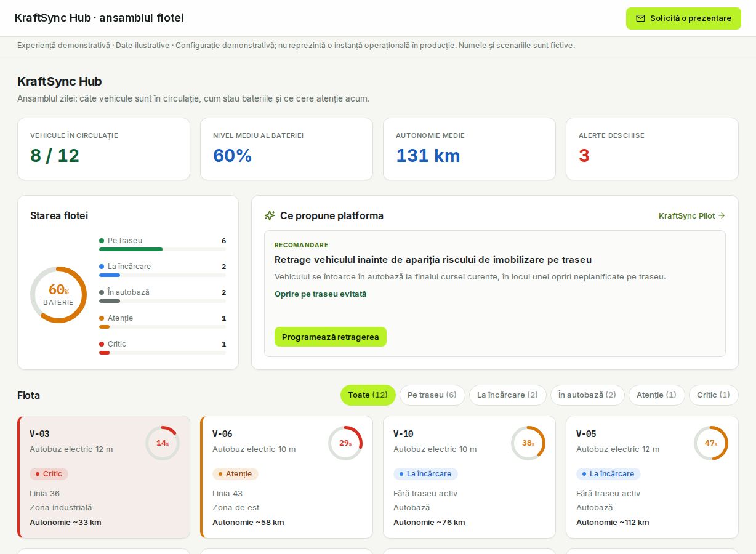756x554 pixels.
Task: Click the recommendation heading Retrage vehiculul
Action: [433, 260]
